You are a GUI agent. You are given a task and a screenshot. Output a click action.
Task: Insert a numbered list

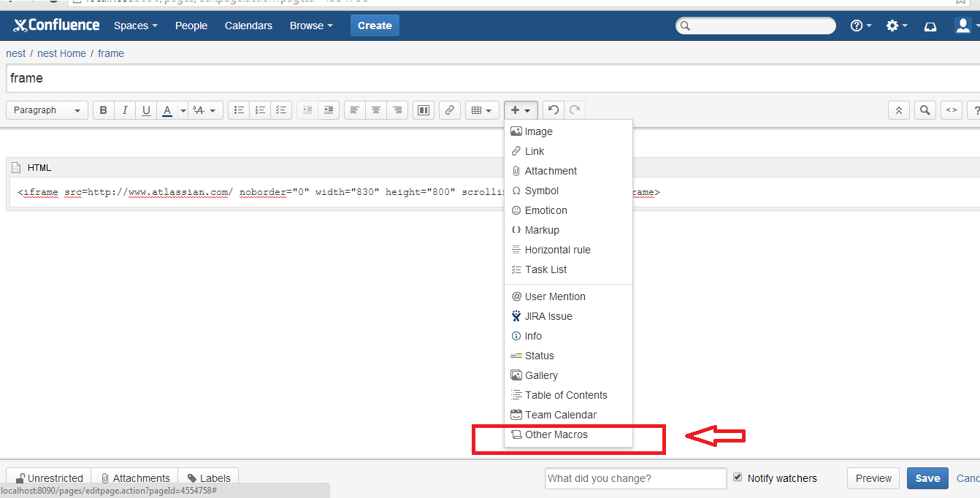[259, 110]
